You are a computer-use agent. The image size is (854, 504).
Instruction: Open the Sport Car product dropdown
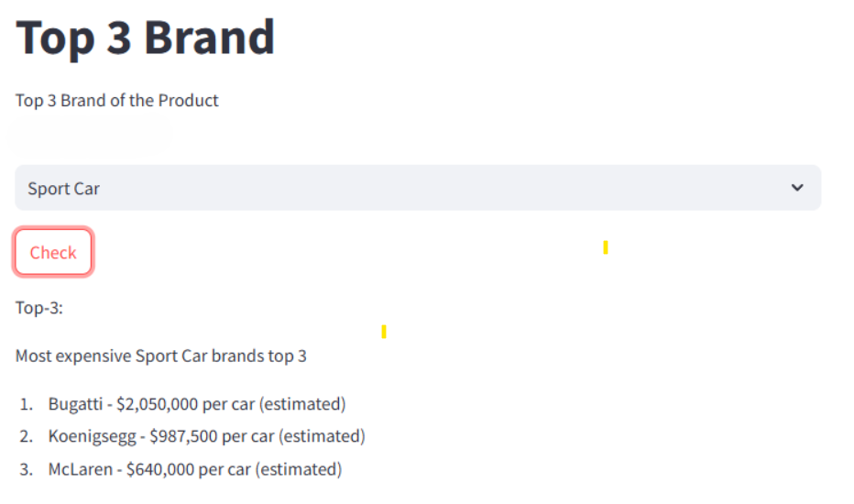(418, 188)
